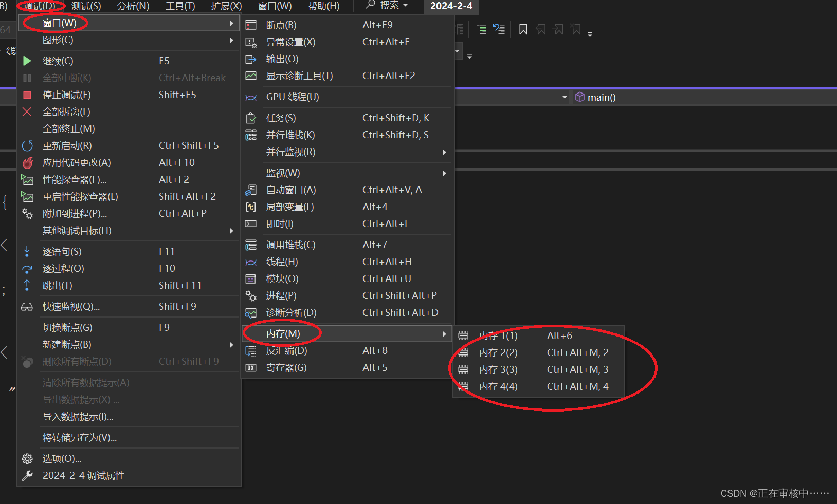Choose 全部终止(M) menu item
This screenshot has width=837, height=504.
pyautogui.click(x=129, y=129)
